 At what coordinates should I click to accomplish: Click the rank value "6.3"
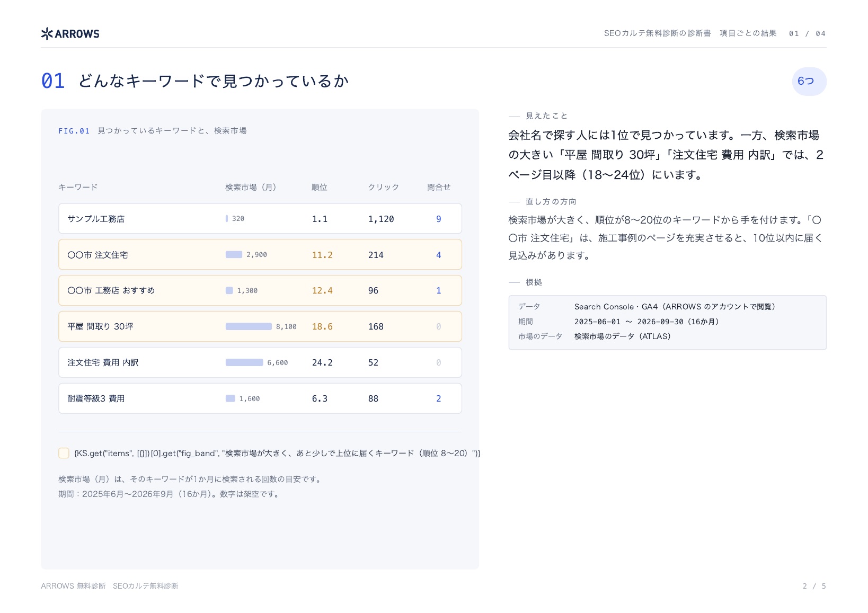[320, 398]
